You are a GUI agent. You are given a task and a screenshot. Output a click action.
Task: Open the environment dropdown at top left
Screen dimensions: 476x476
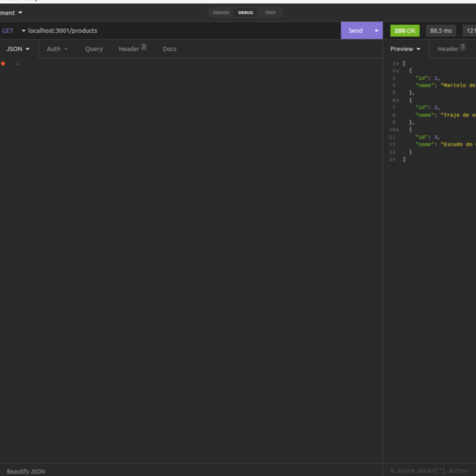(x=12, y=13)
